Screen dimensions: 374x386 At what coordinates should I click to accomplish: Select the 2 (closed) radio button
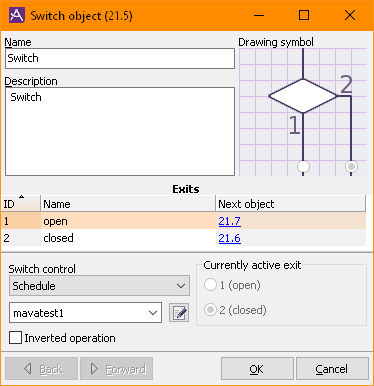tap(210, 310)
